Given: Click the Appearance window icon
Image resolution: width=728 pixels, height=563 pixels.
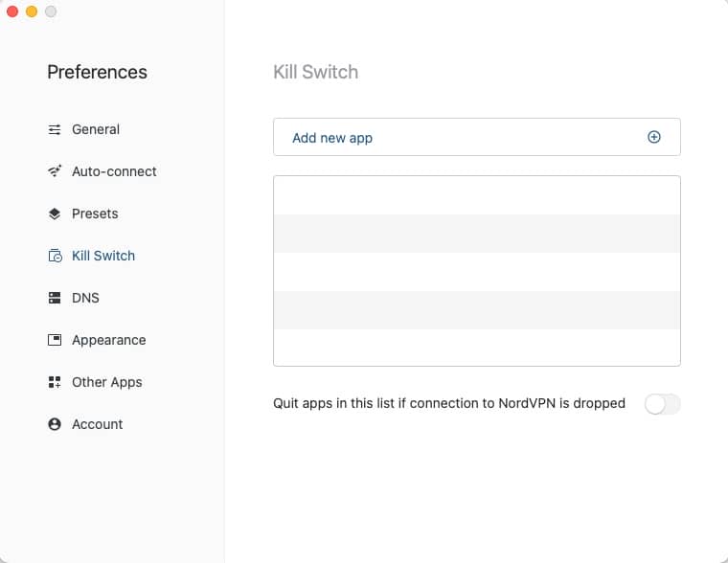Looking at the screenshot, I should pos(55,340).
